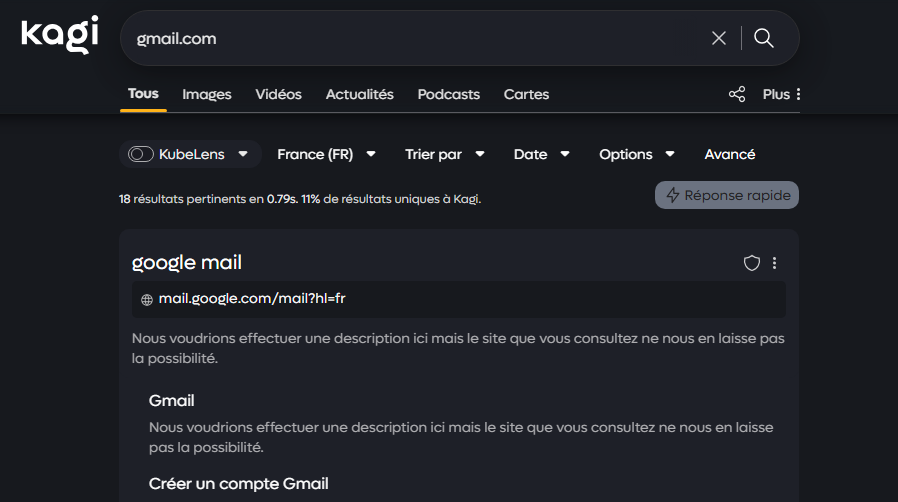Clear the search query with the X icon

coord(718,38)
